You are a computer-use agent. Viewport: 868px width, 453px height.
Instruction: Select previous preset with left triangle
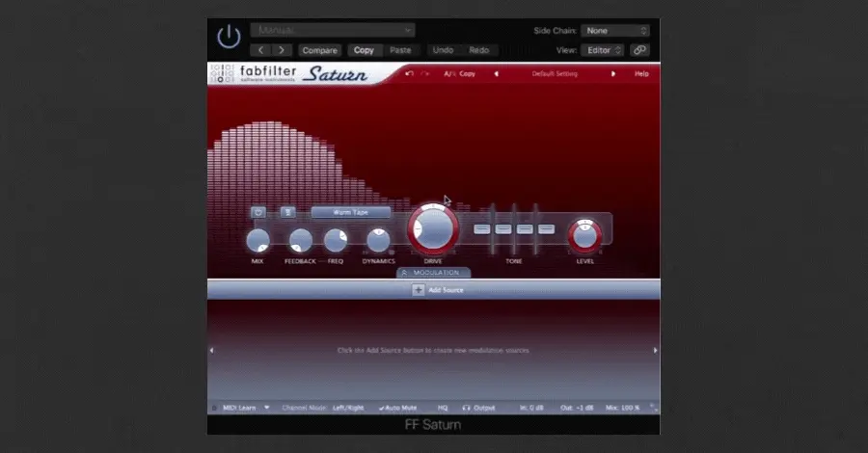(x=496, y=73)
